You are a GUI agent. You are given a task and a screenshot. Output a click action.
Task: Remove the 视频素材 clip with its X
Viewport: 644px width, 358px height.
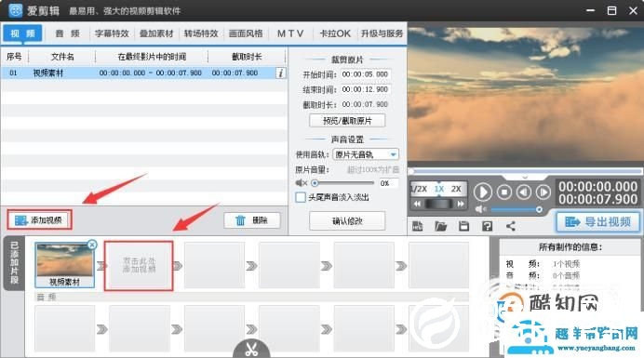click(x=92, y=245)
